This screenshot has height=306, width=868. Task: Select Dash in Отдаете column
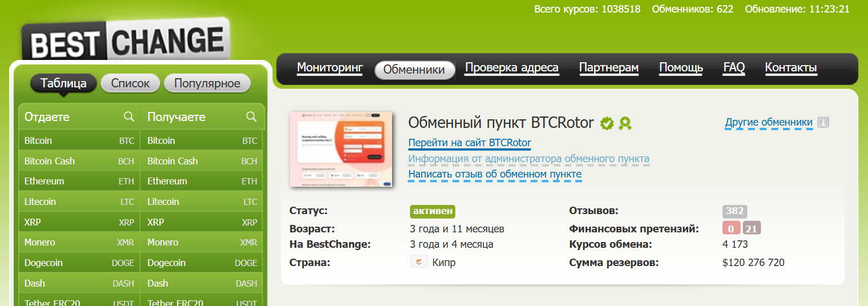click(79, 283)
